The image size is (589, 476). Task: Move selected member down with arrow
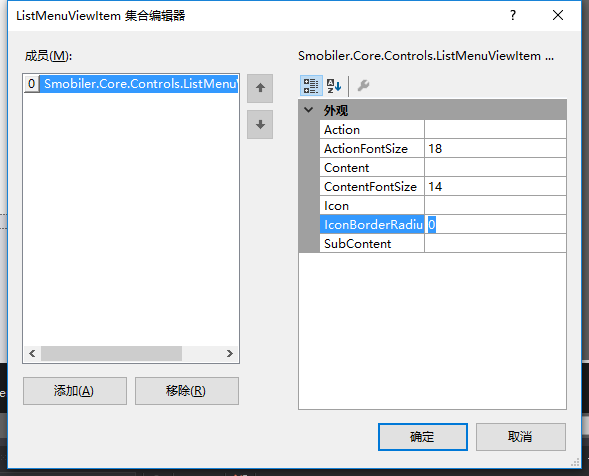(x=260, y=124)
